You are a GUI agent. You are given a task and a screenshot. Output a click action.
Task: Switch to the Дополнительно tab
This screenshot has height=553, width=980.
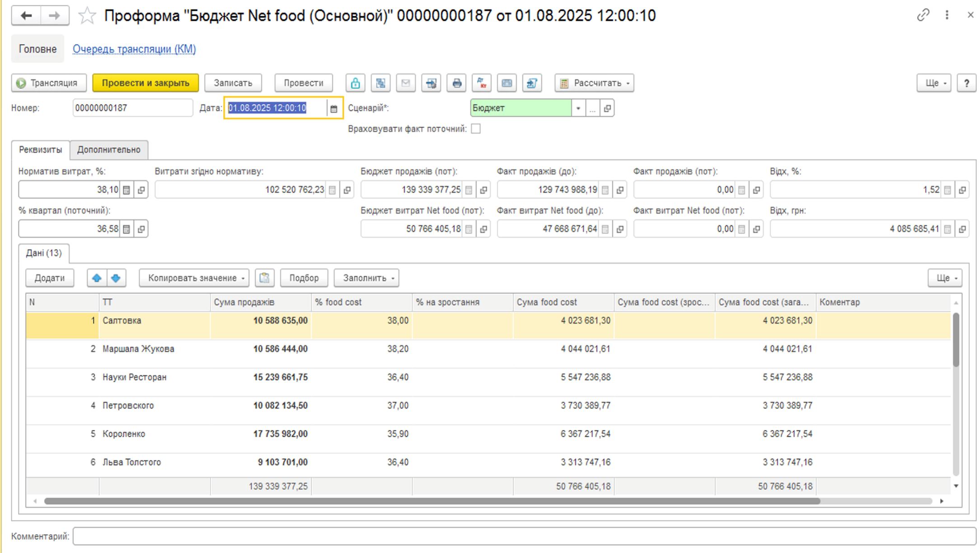[x=109, y=150]
